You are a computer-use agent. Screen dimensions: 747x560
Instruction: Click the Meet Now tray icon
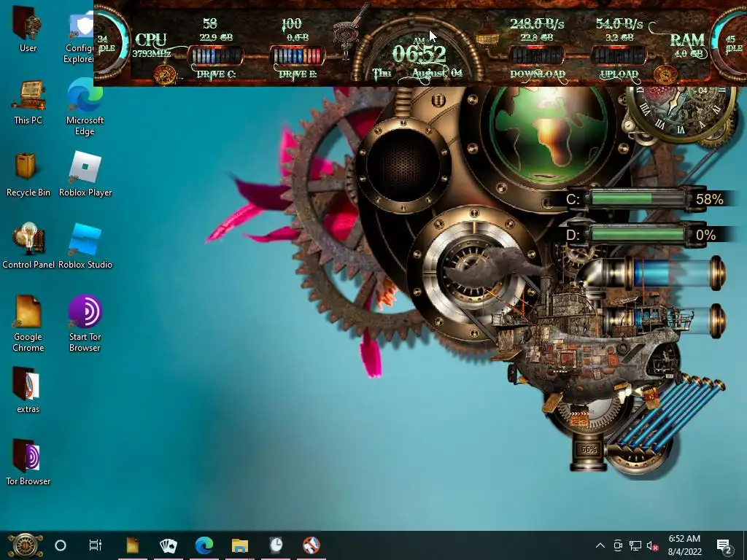pos(618,545)
